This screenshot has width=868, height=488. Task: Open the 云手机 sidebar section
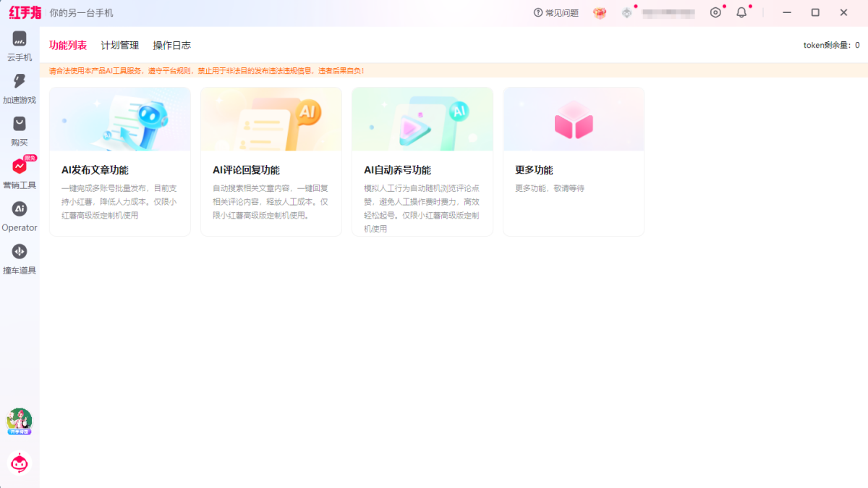(20, 46)
